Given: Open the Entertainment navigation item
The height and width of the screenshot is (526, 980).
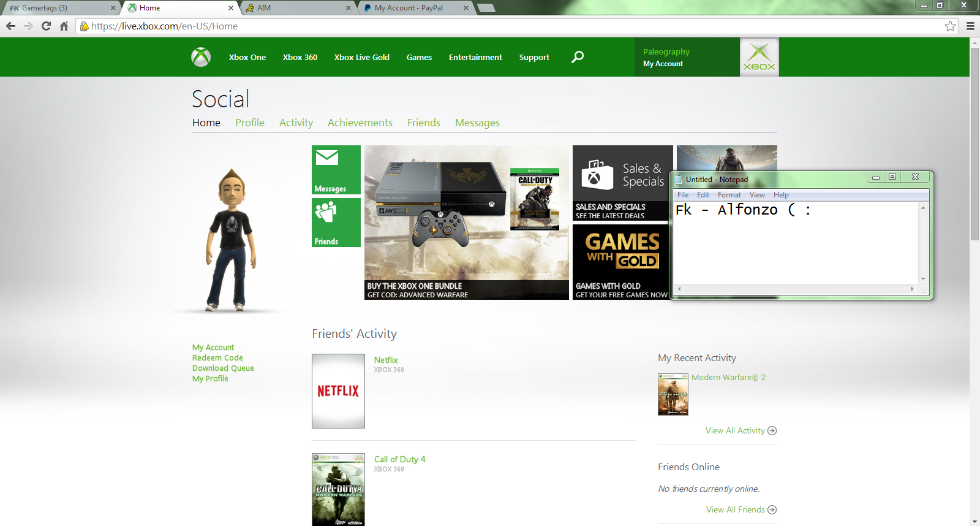Looking at the screenshot, I should coord(475,57).
